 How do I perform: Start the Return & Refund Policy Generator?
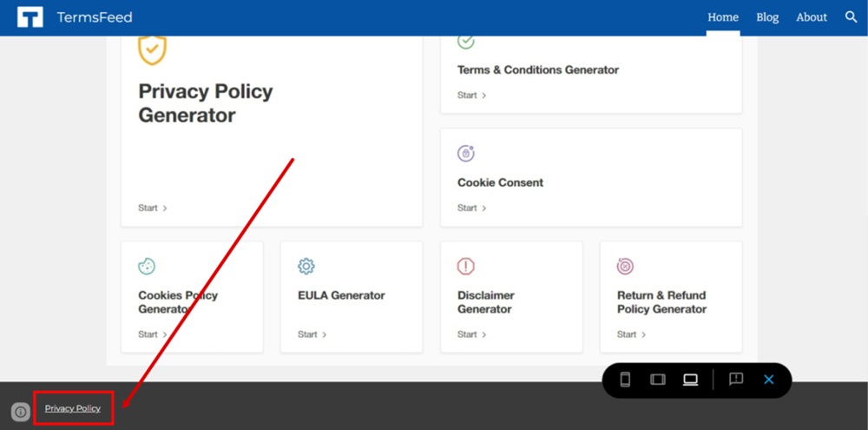632,334
